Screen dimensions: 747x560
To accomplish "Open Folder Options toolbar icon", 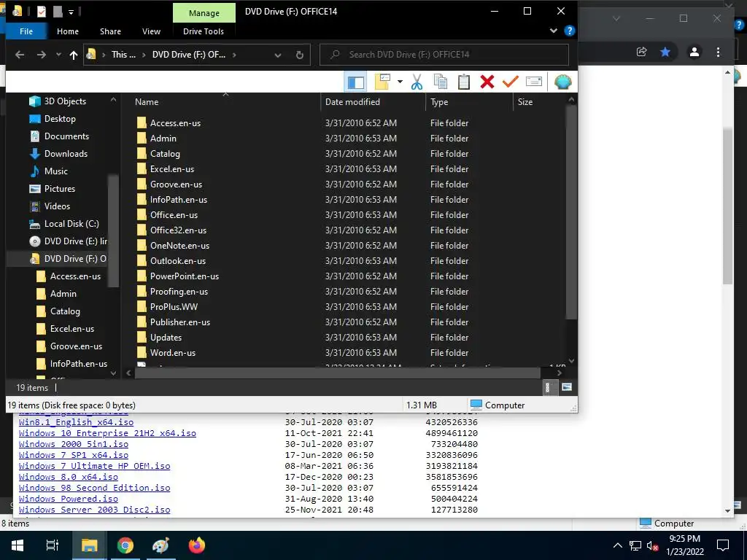I will coord(382,82).
